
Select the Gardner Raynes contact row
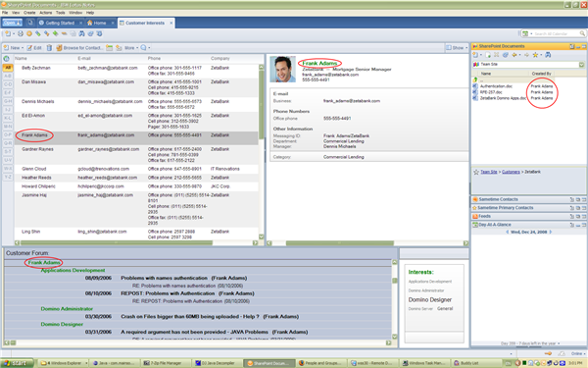pos(136,155)
